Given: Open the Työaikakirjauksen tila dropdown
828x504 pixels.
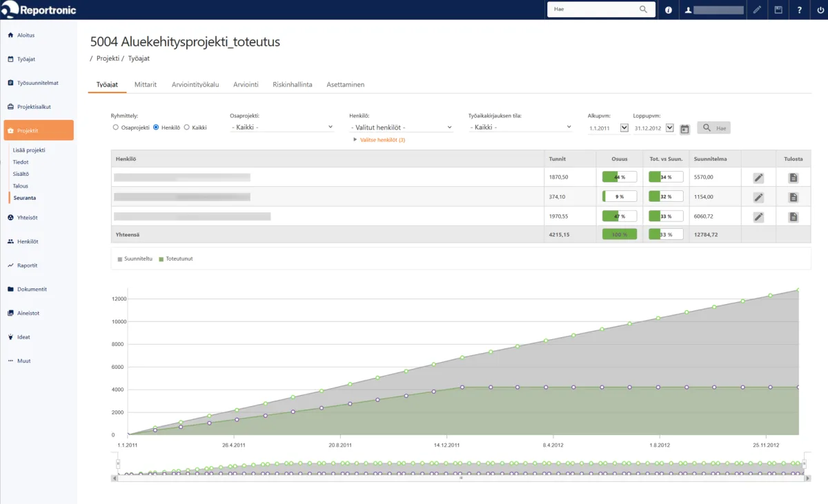Looking at the screenshot, I should pos(520,128).
